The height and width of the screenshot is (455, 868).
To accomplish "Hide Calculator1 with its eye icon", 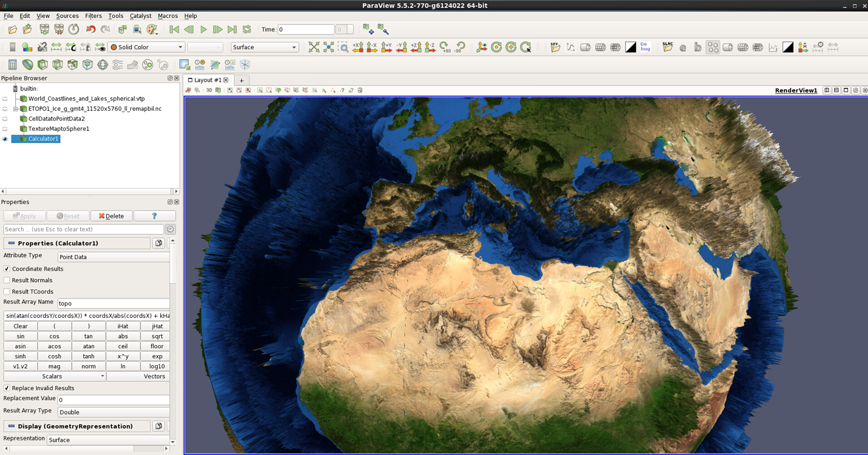I will [x=5, y=139].
